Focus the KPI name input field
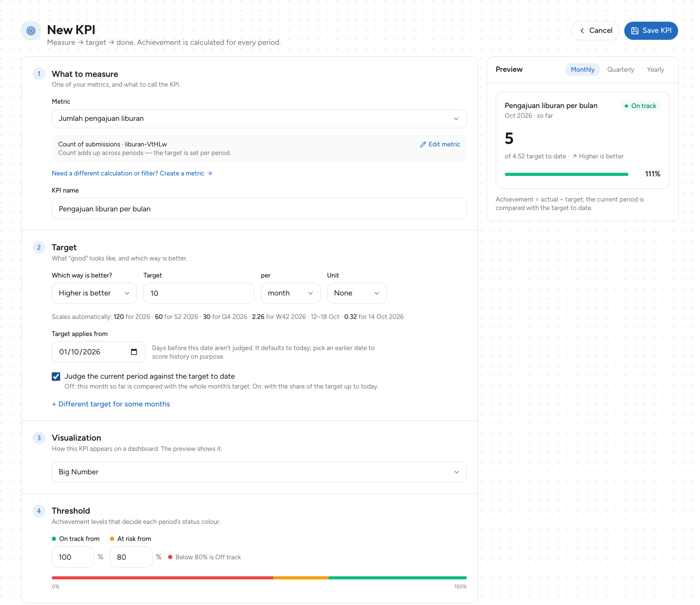Viewport: 700px width, 605px height. click(259, 209)
